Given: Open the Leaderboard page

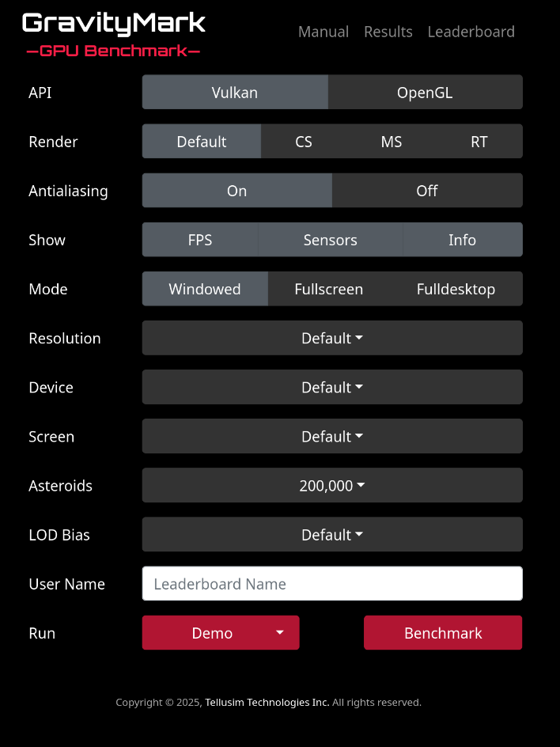Looking at the screenshot, I should point(471,32).
